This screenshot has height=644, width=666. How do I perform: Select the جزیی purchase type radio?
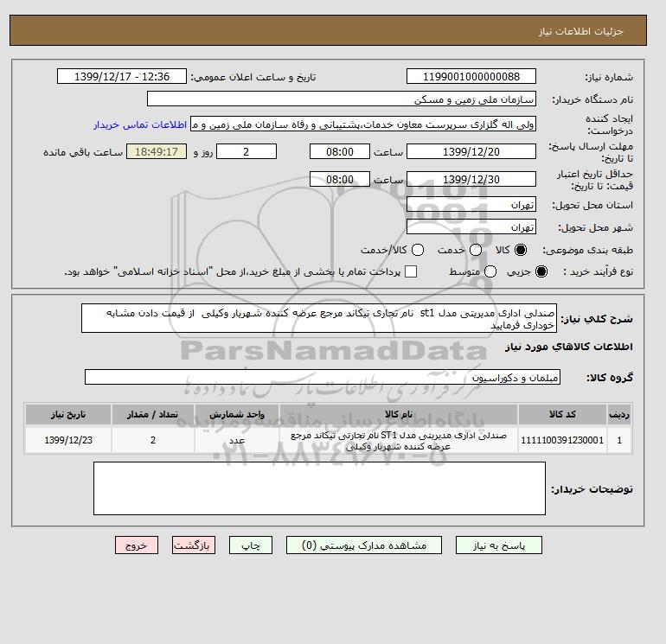coord(541,271)
